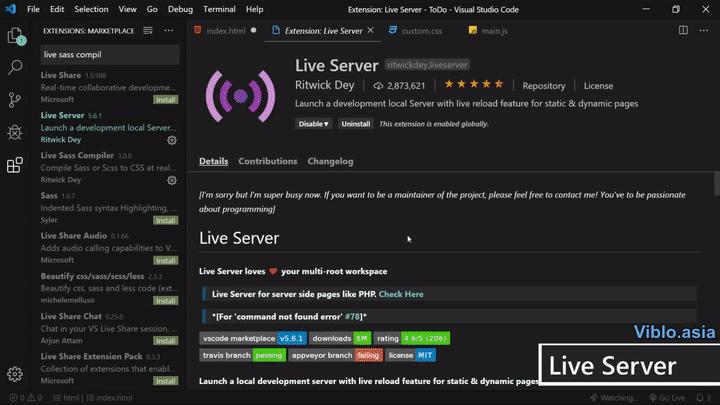Install the Live Share Extension Pack
The image size is (720, 405).
coord(165,381)
